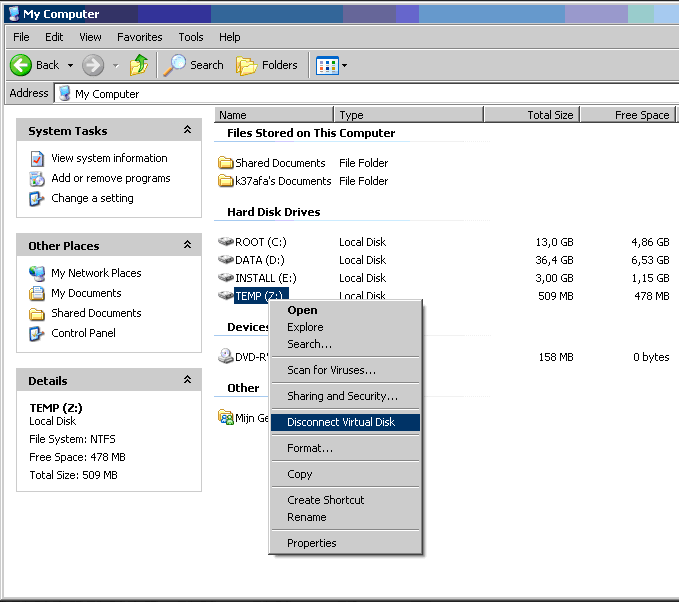Click the Views toolbar icon

pyautogui.click(x=327, y=65)
